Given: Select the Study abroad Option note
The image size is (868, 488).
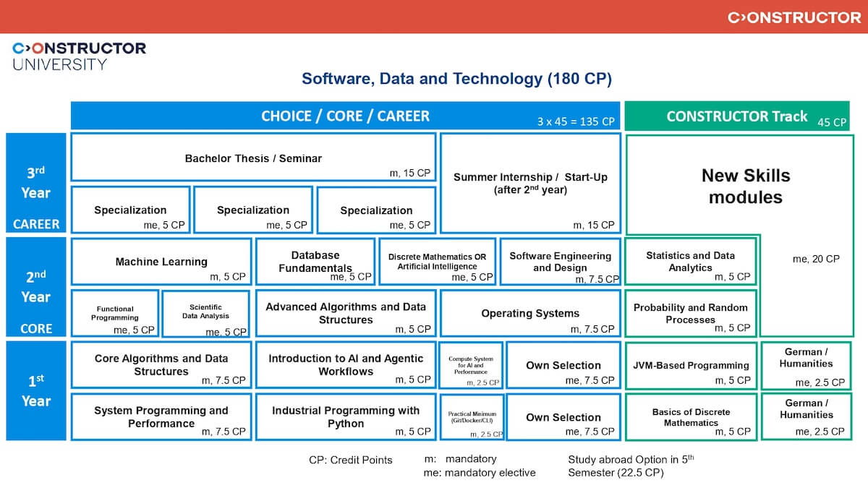Looking at the screenshot, I should coord(631,465).
